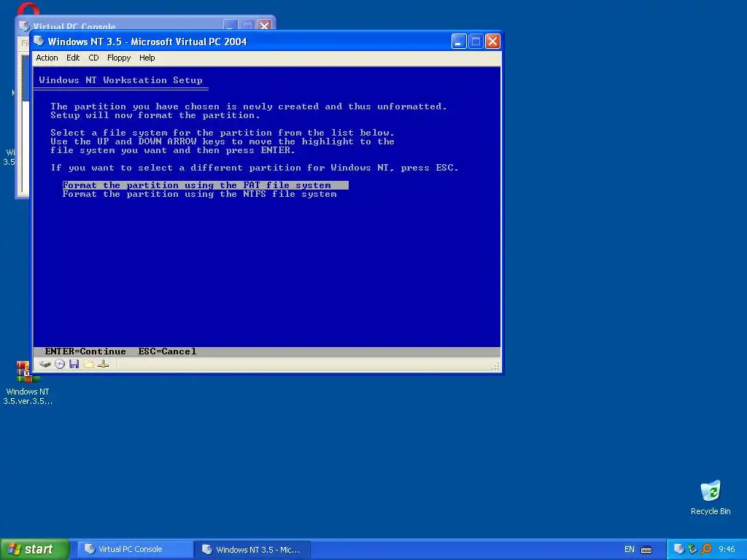Image resolution: width=747 pixels, height=560 pixels.
Task: Click the orange magnifier tray icon
Action: point(706,549)
